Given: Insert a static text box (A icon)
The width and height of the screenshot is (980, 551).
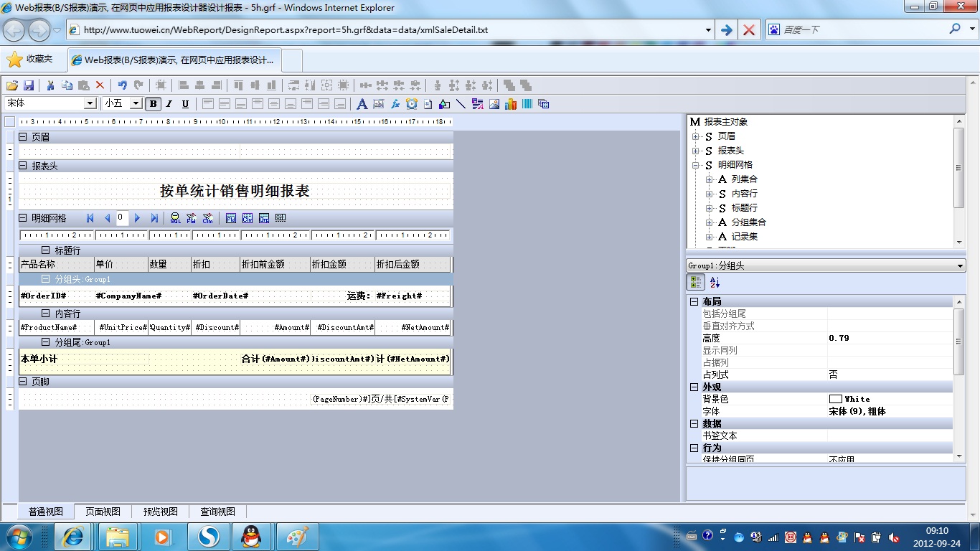Looking at the screenshot, I should 362,104.
